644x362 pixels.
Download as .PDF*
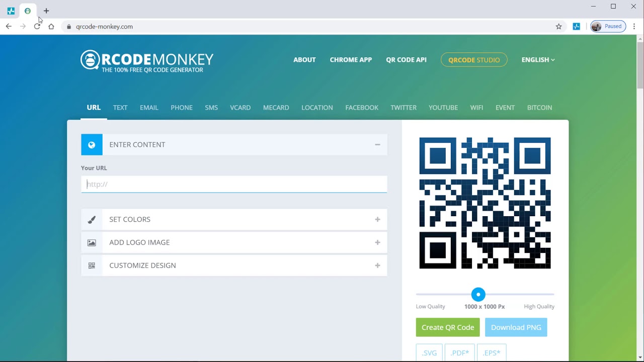click(x=460, y=352)
